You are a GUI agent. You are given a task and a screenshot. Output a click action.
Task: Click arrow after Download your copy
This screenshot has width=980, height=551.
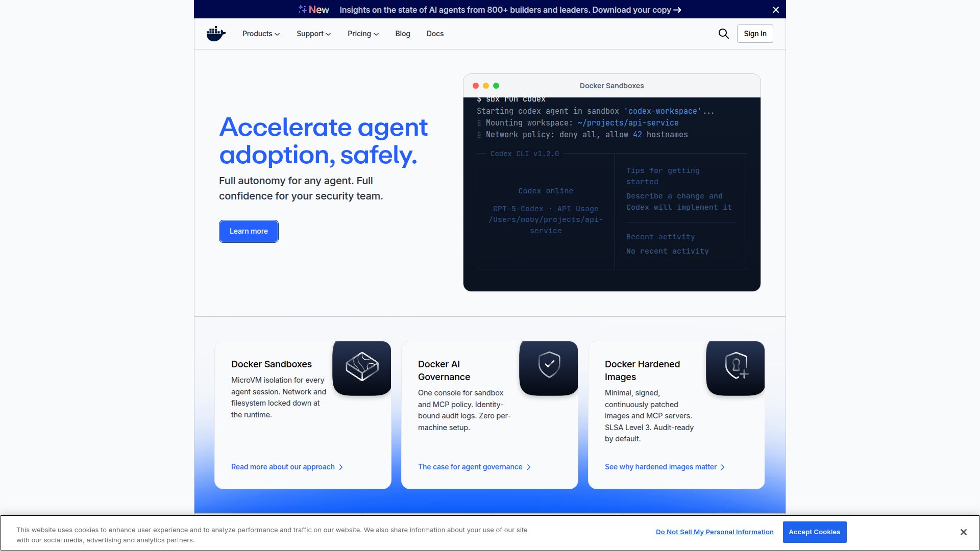click(x=677, y=10)
